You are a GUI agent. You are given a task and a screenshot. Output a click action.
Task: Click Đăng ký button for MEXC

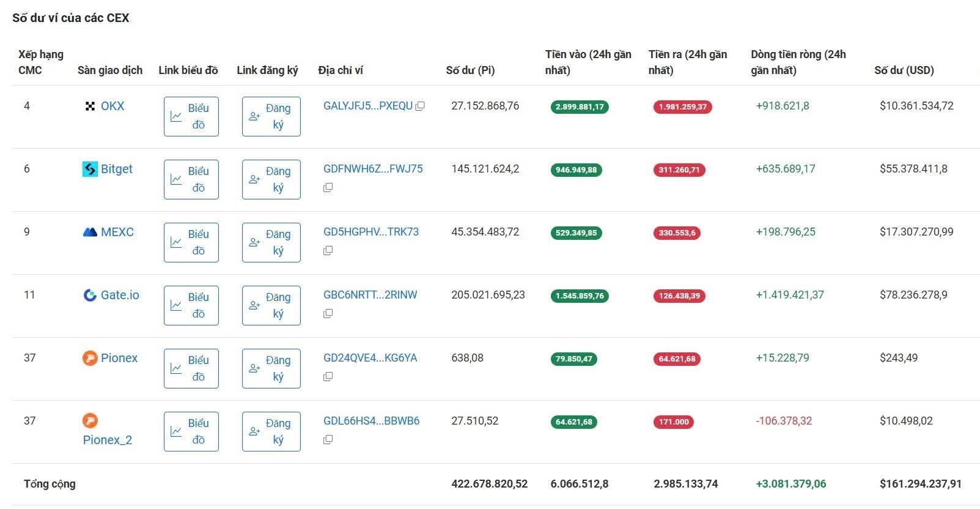coord(271,242)
